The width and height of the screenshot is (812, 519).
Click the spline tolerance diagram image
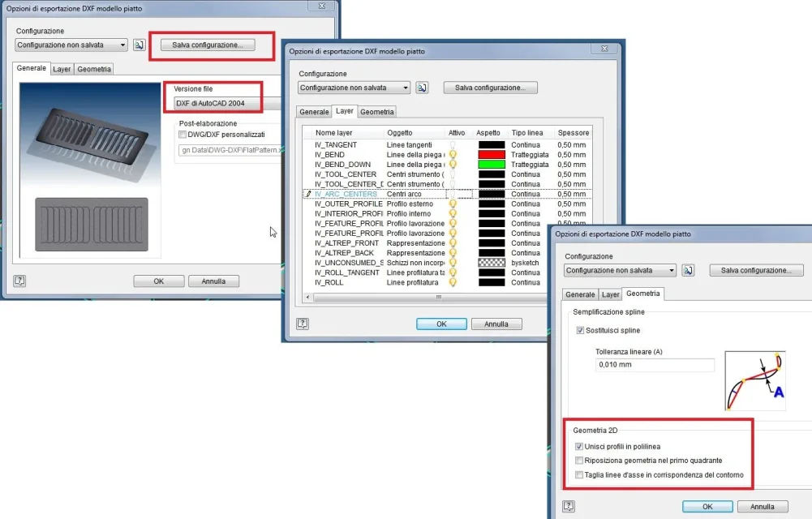click(755, 381)
